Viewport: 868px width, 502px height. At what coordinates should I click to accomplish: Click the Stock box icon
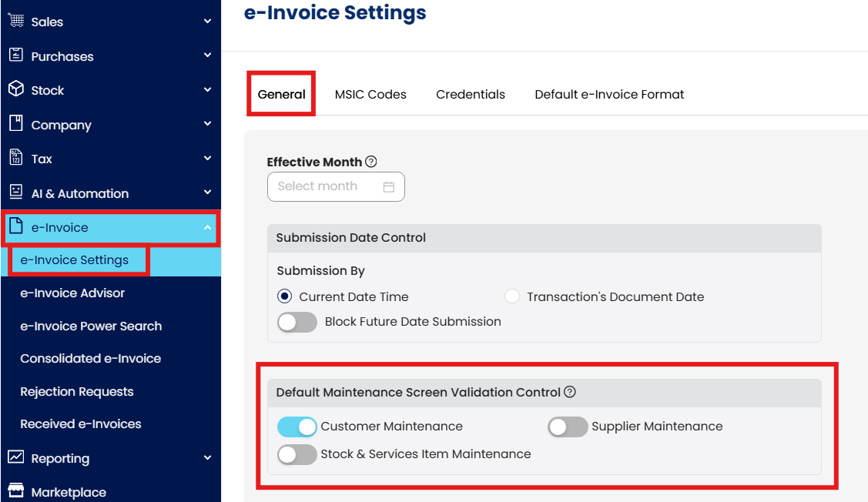15,89
